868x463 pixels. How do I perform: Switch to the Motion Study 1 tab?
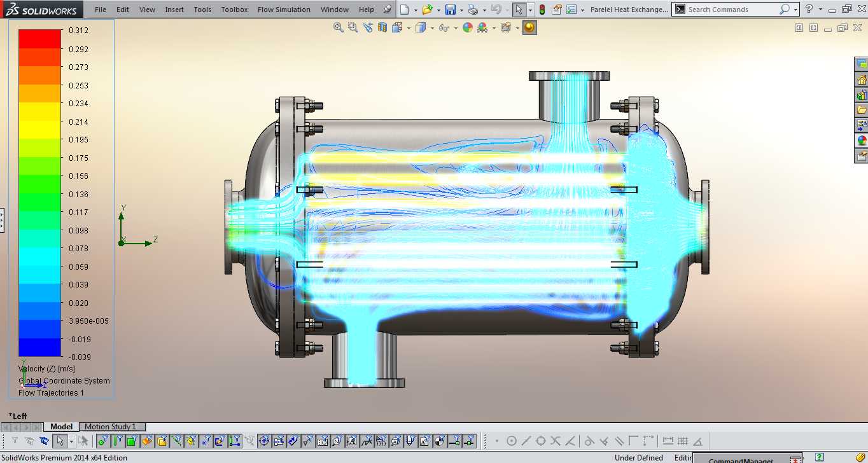point(110,427)
